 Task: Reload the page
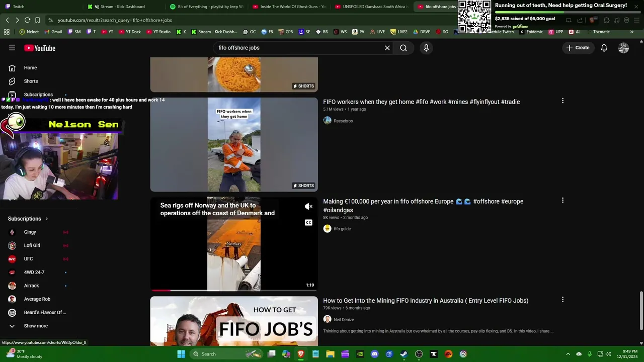27,20
